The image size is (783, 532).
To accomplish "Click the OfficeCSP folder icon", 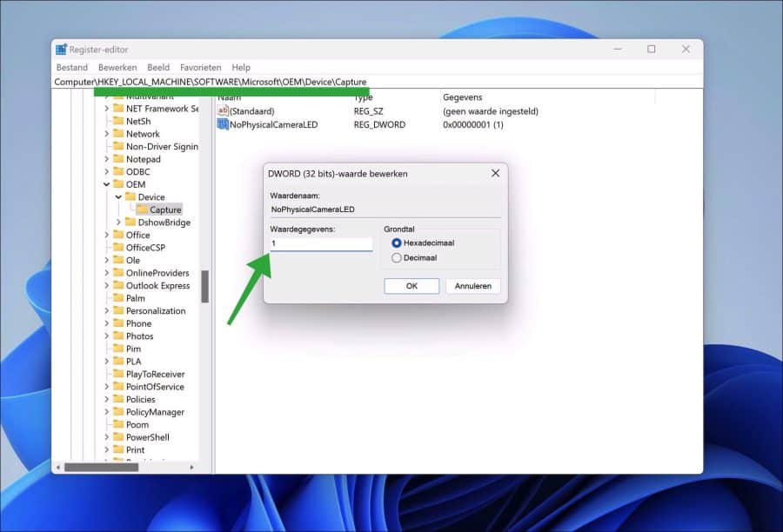I will (118, 248).
